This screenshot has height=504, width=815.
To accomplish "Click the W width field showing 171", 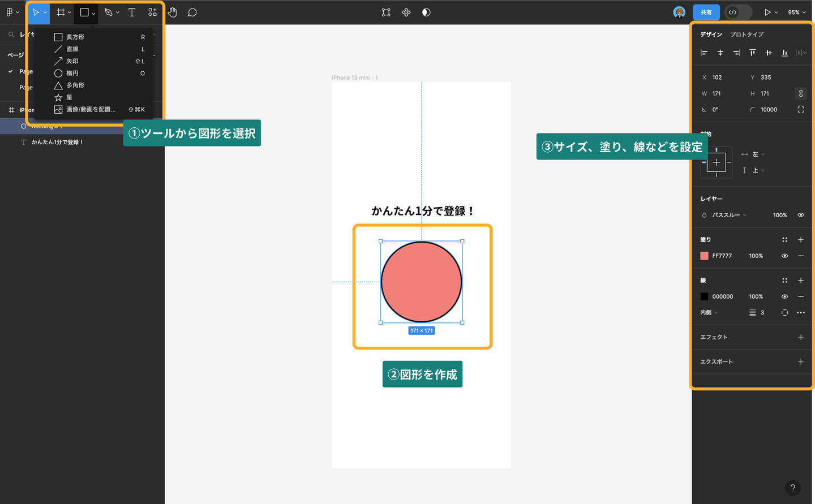I will (x=717, y=93).
